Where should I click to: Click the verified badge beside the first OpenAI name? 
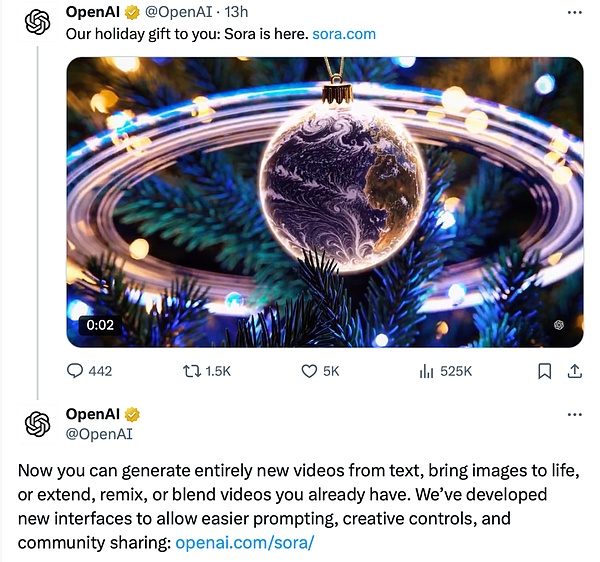(132, 13)
